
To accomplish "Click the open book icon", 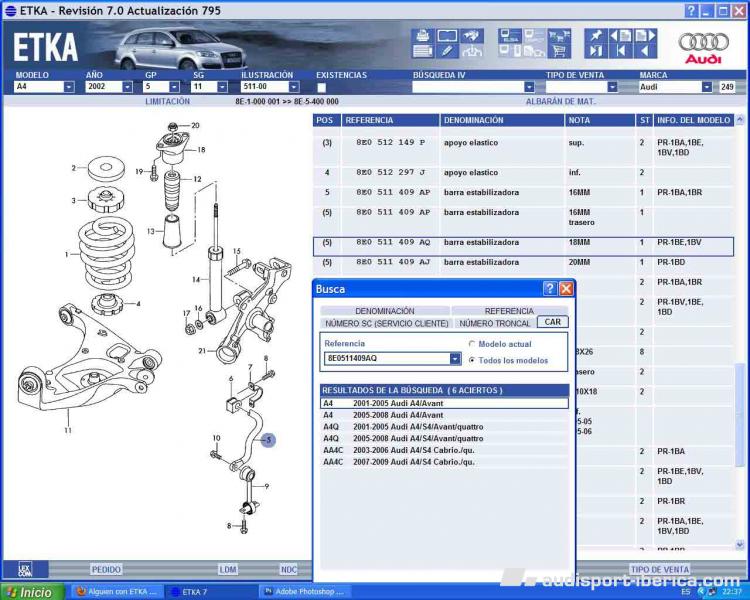I will [448, 35].
